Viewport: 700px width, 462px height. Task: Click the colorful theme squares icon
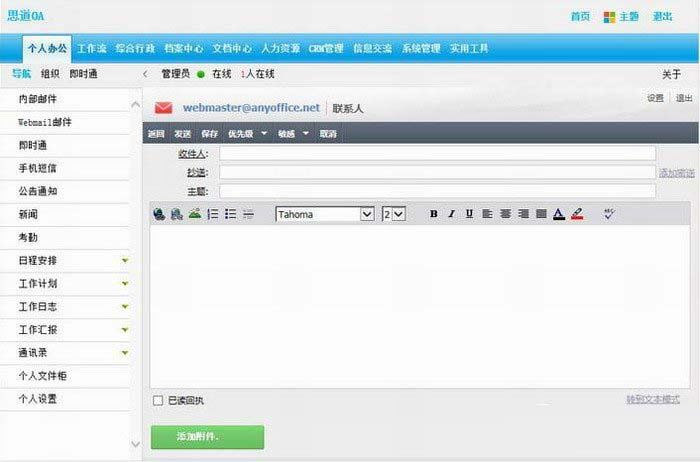[x=609, y=17]
